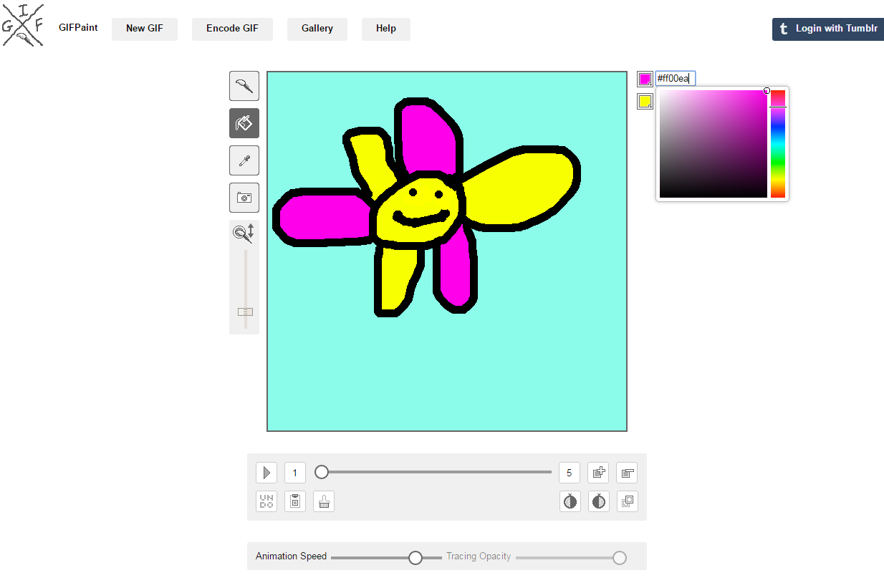Click the current frame number box
The image size is (884, 588).
295,473
